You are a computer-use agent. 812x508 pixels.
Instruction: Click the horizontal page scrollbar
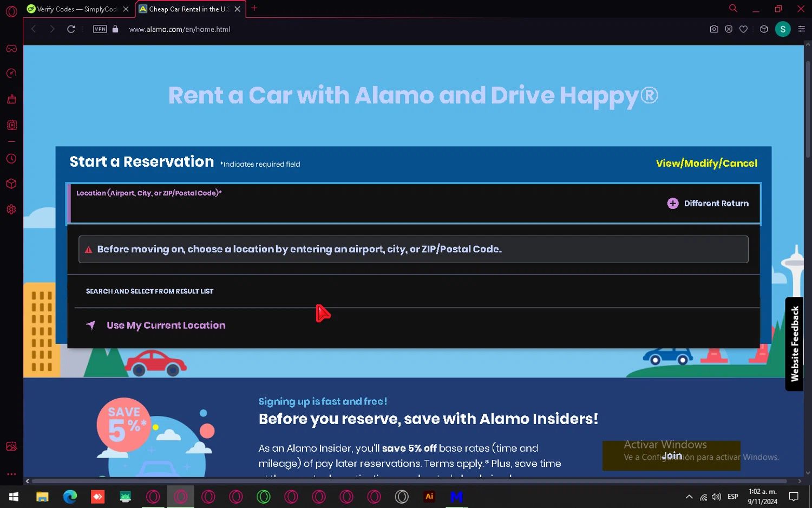[409, 481]
